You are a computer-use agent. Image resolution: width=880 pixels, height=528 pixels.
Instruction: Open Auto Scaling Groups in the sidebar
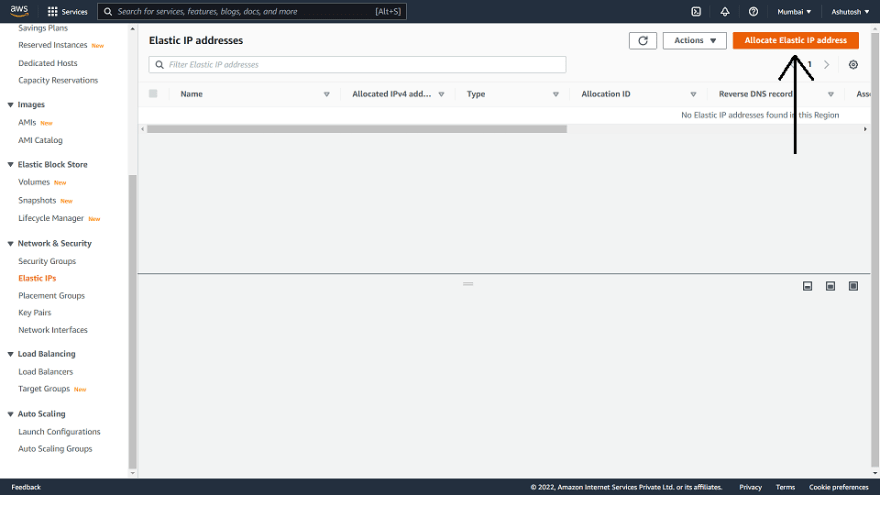point(55,449)
